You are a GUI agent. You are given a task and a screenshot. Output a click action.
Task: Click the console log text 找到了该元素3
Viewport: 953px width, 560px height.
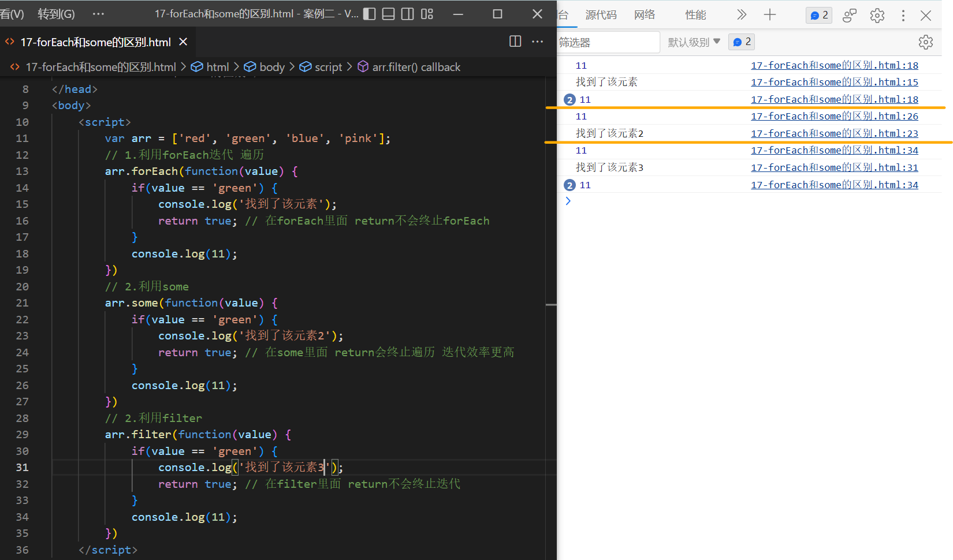609,167
